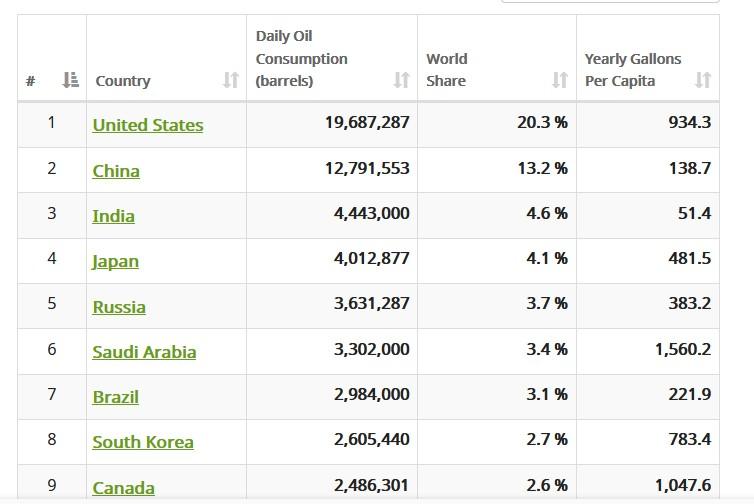This screenshot has height=504, width=754.
Task: Sort by Yearly Gallons Per Capita icon
Action: pyautogui.click(x=703, y=80)
